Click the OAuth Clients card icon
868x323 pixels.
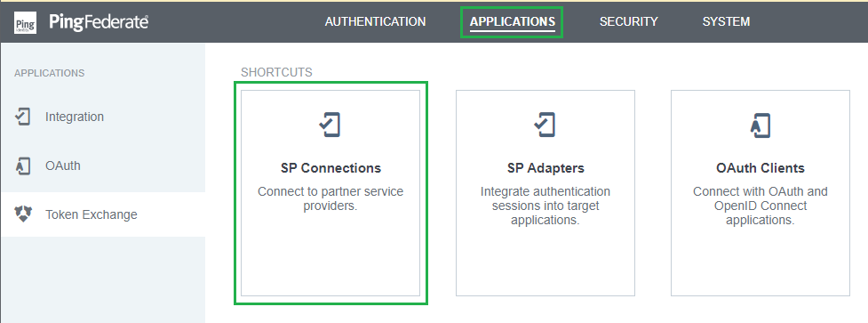click(x=760, y=125)
